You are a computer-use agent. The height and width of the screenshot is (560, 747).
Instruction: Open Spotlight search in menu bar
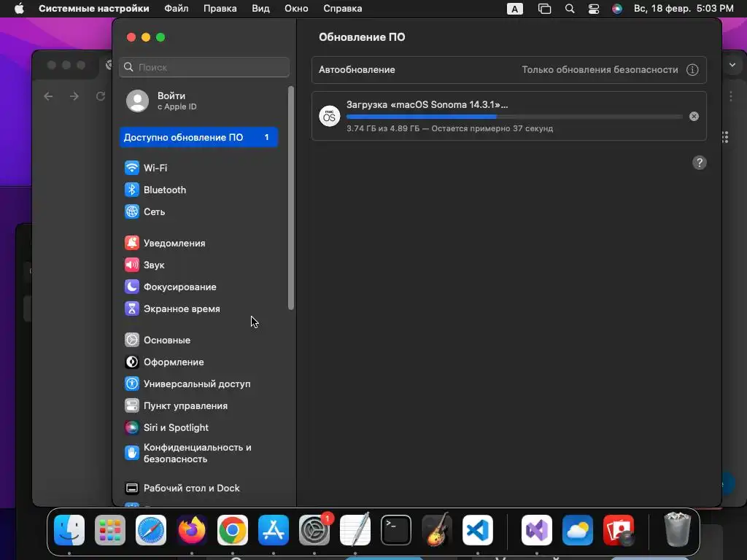[x=570, y=9]
